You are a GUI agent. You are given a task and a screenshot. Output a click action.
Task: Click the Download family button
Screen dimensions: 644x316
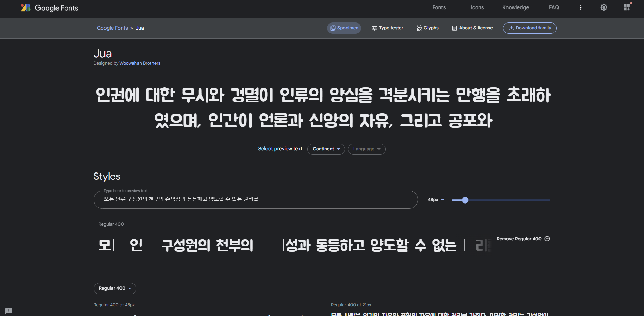tap(530, 28)
